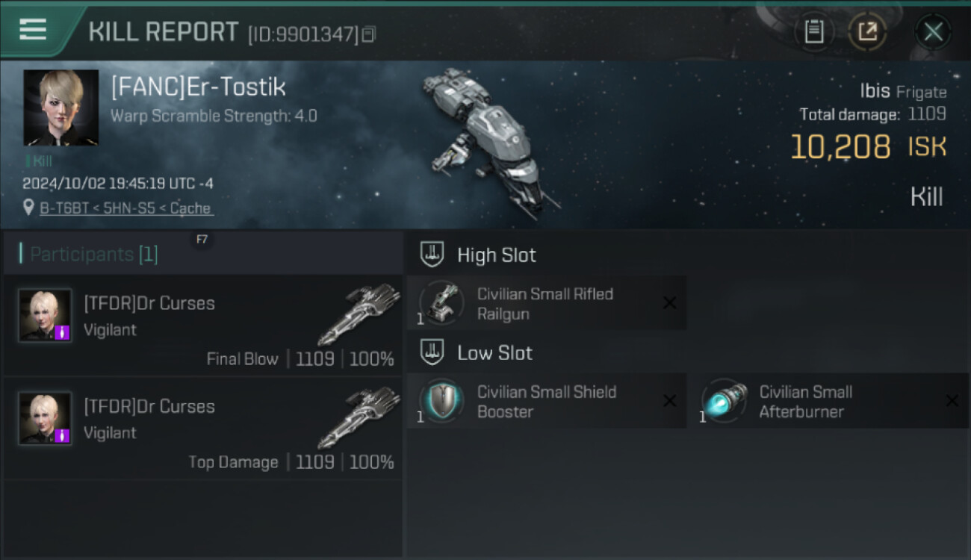Click X beside Civilian Small Afterburner
971x560 pixels.
(952, 402)
